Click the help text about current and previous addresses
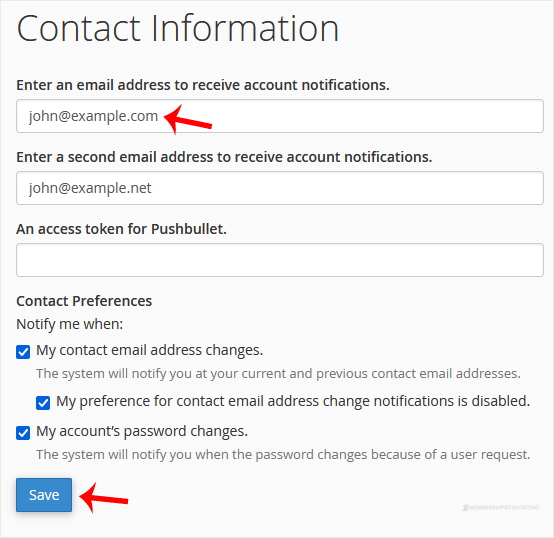 pos(278,374)
